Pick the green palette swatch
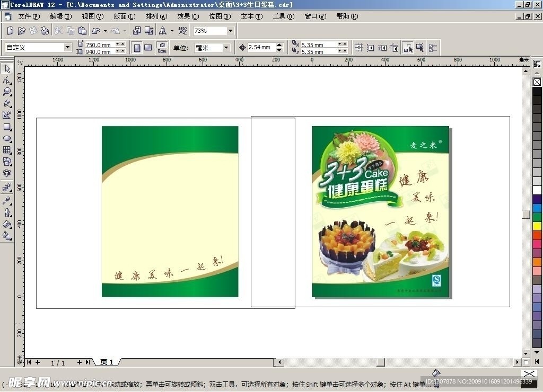 pos(537,217)
